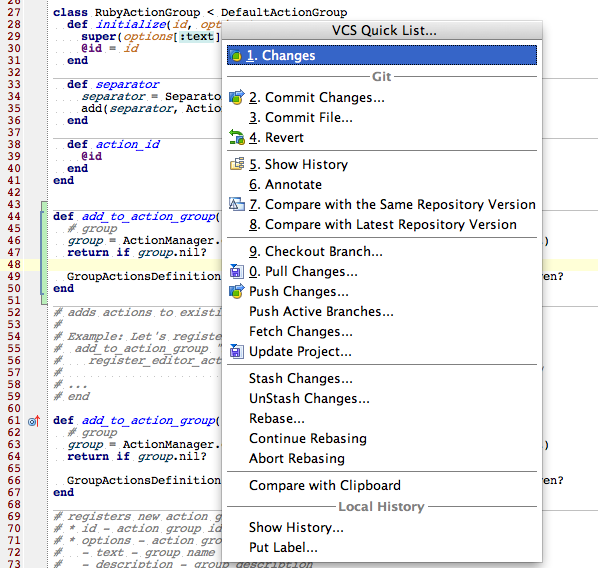Select 'Rebase...'
This screenshot has width=598, height=568.
tap(277, 419)
